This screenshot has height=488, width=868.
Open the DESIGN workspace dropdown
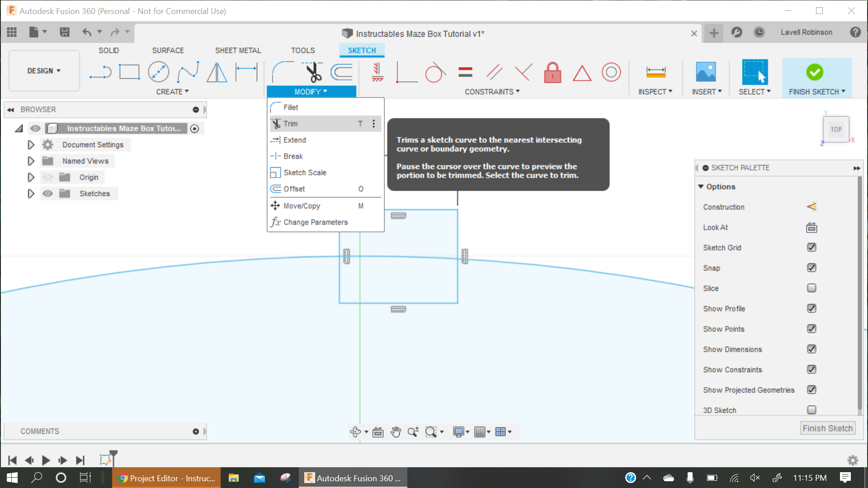(44, 71)
